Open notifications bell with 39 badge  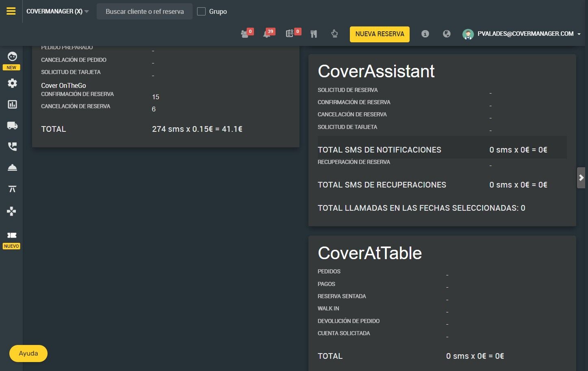click(x=267, y=34)
